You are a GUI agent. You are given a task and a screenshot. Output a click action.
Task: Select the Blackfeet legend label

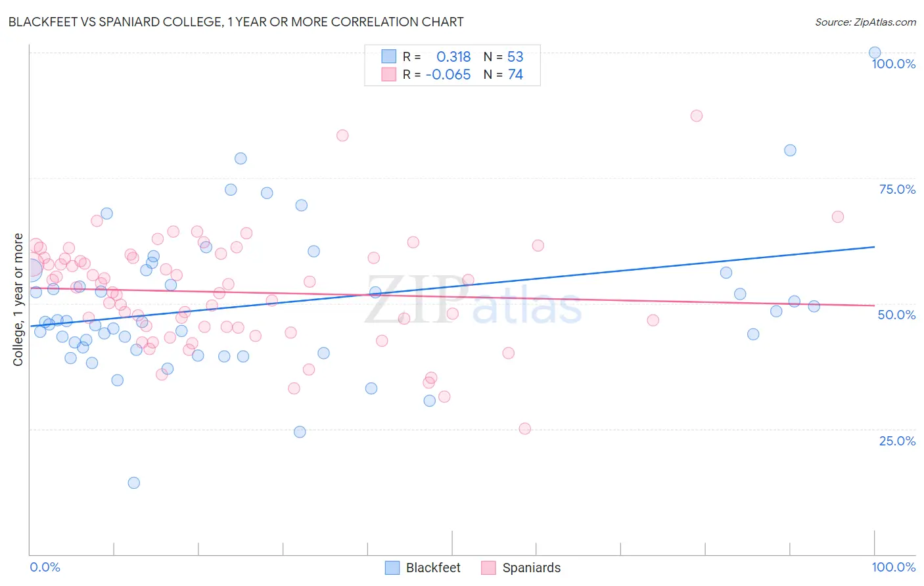(433, 568)
